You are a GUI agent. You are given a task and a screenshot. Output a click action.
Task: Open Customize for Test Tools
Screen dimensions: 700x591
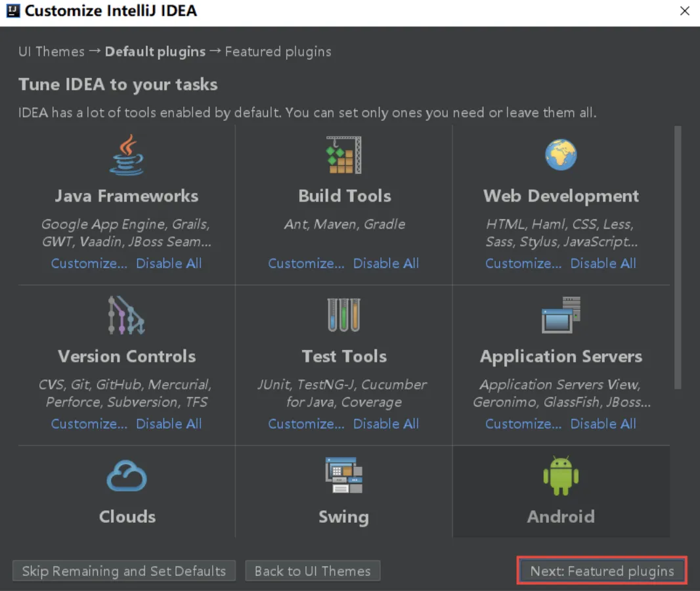click(306, 424)
